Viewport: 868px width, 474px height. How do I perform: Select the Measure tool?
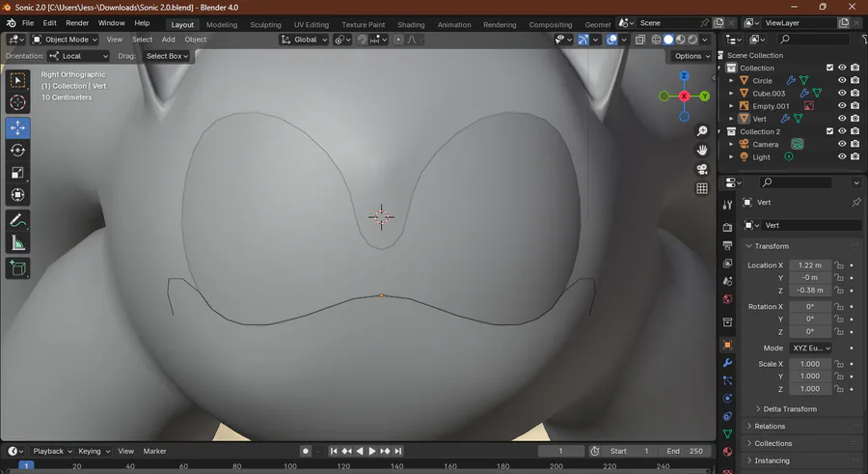tap(17, 243)
